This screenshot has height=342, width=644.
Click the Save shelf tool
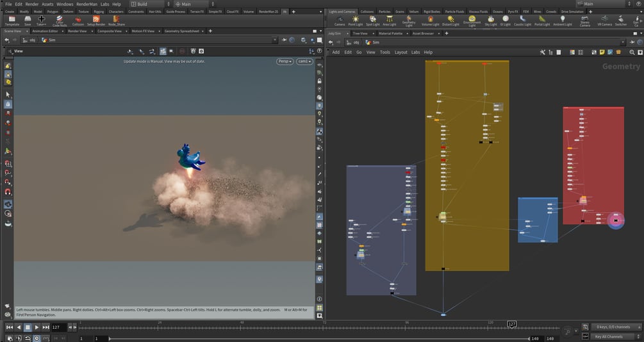click(28, 21)
